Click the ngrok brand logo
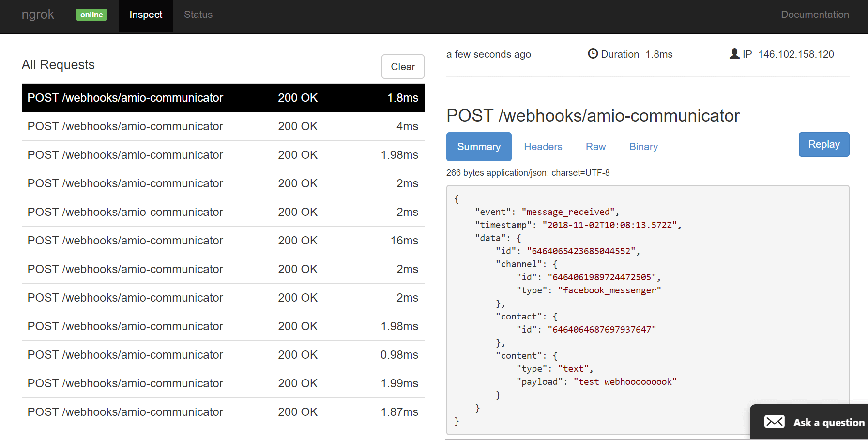Screen dimensions: 868x441 click(38, 15)
